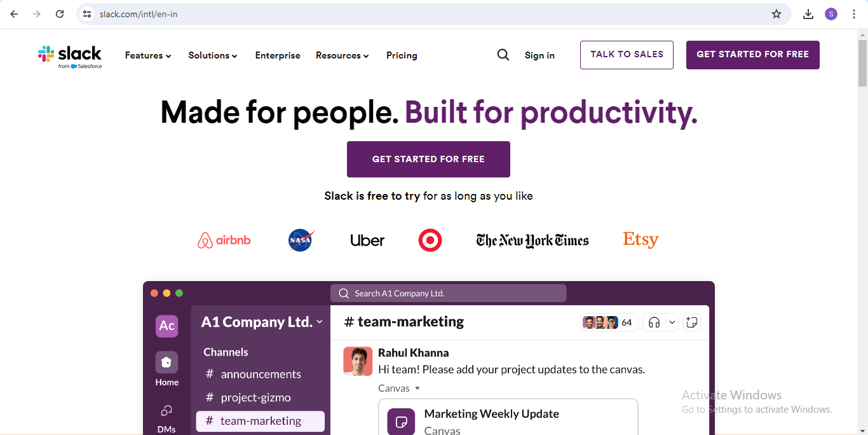Open site information icon in the address bar
The image size is (868, 435).
[86, 13]
